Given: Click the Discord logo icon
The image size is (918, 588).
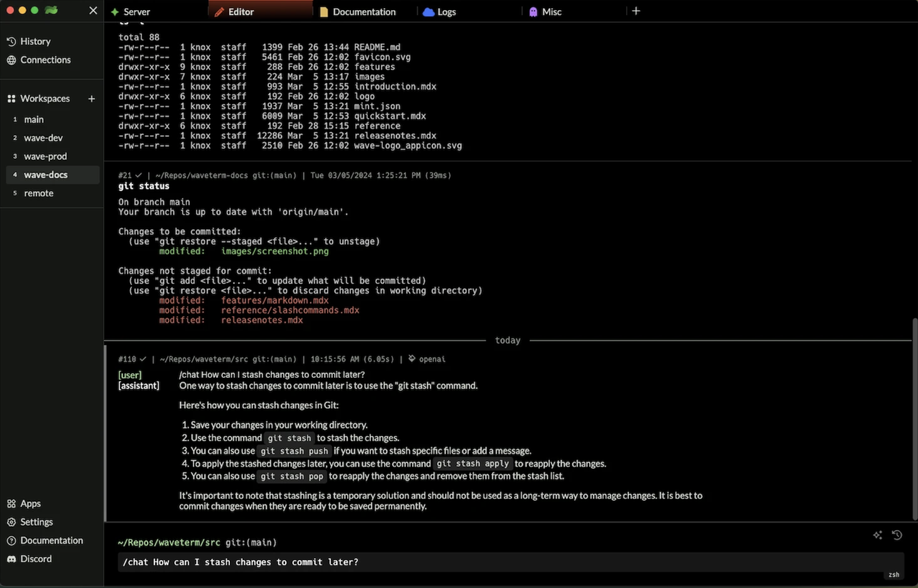Looking at the screenshot, I should [11, 559].
